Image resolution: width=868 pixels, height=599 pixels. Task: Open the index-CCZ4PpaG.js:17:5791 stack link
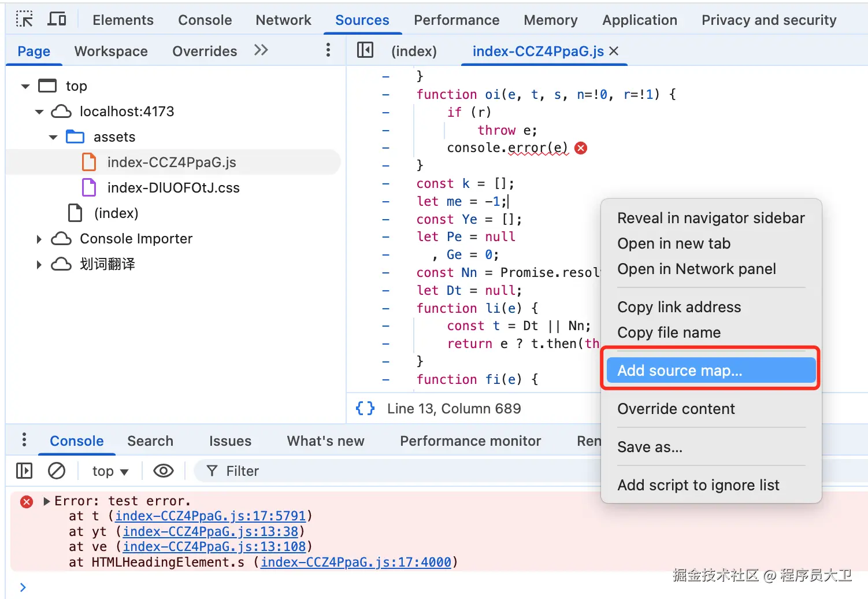coord(210,516)
